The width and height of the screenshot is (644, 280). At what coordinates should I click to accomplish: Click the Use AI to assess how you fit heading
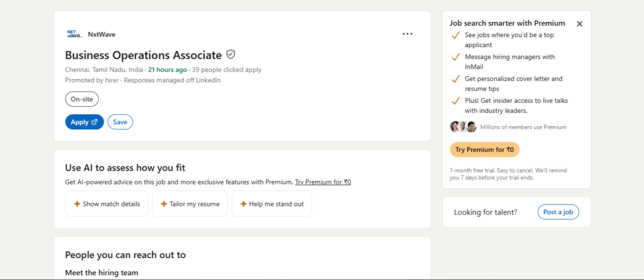(125, 168)
